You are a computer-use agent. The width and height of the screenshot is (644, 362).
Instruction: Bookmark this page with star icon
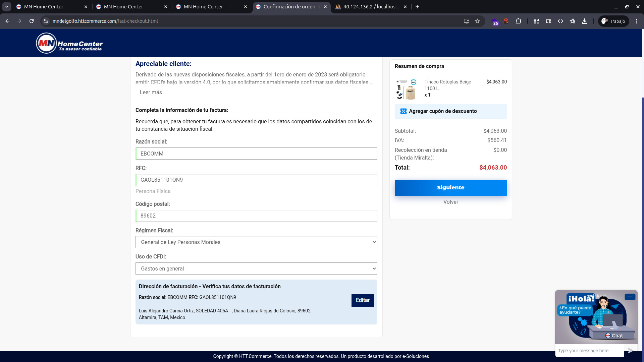(477, 21)
